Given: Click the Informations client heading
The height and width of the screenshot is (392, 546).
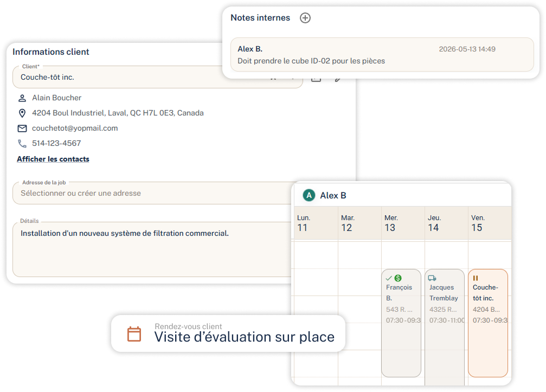Looking at the screenshot, I should 51,52.
